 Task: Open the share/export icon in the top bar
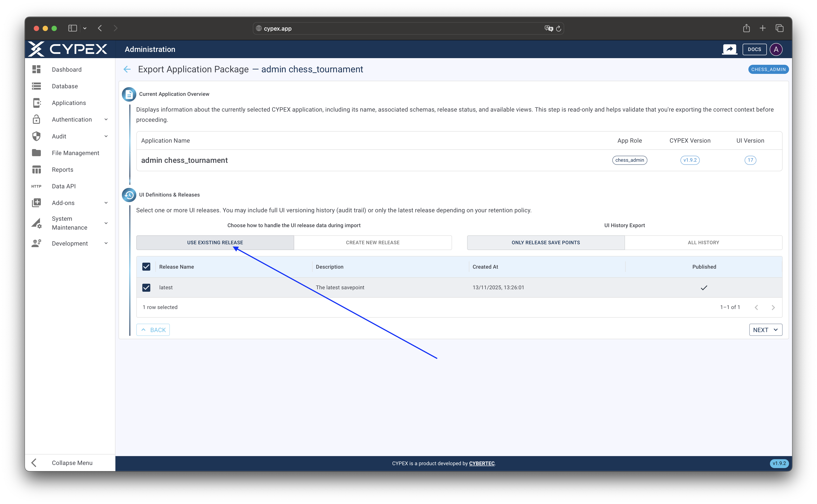(730, 49)
